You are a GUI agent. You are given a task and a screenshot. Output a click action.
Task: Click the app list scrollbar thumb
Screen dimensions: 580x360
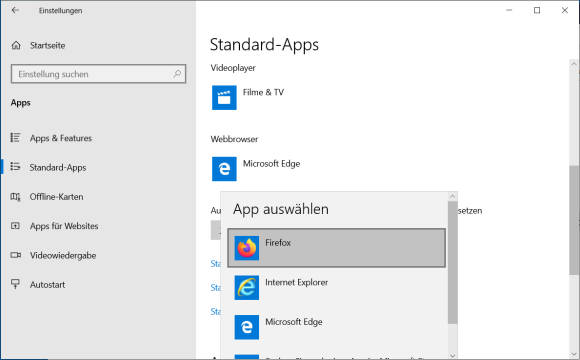point(452,263)
